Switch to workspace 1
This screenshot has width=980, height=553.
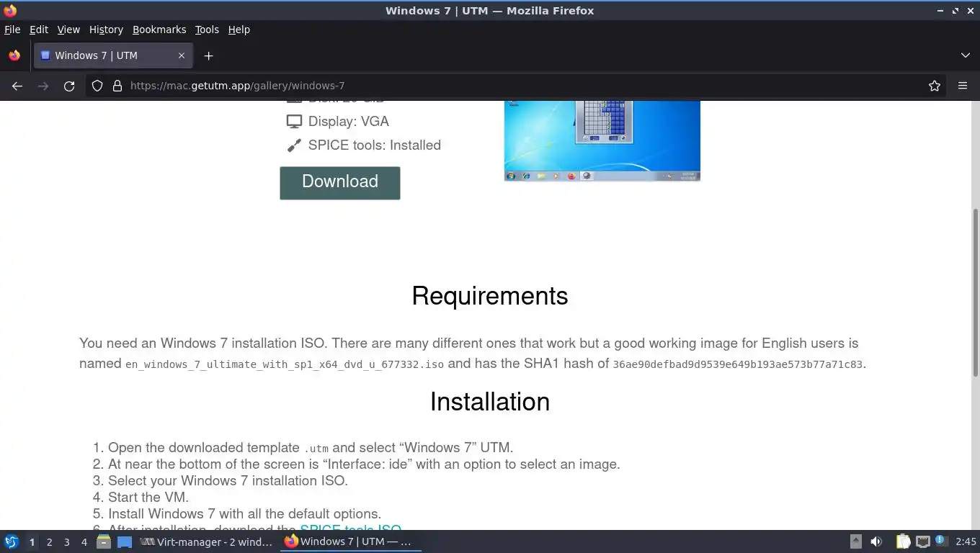tap(32, 541)
